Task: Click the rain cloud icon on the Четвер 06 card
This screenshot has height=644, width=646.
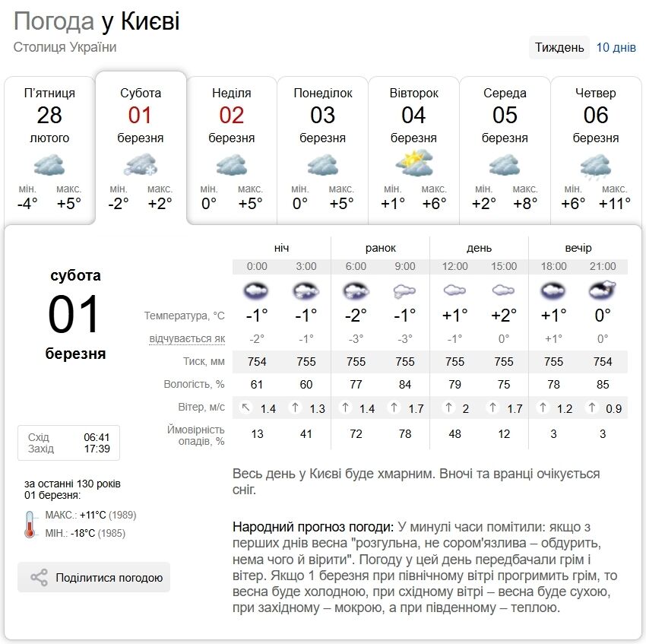Action: point(596,165)
